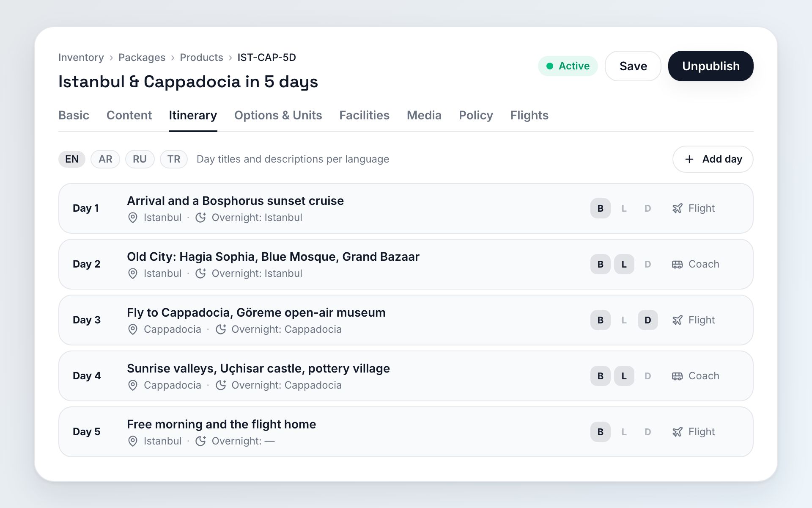This screenshot has width=812, height=508.
Task: Open the Flights tab
Action: pyautogui.click(x=529, y=115)
